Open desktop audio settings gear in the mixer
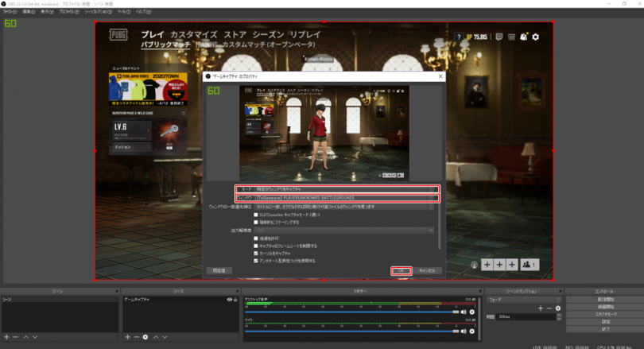 tap(472, 312)
